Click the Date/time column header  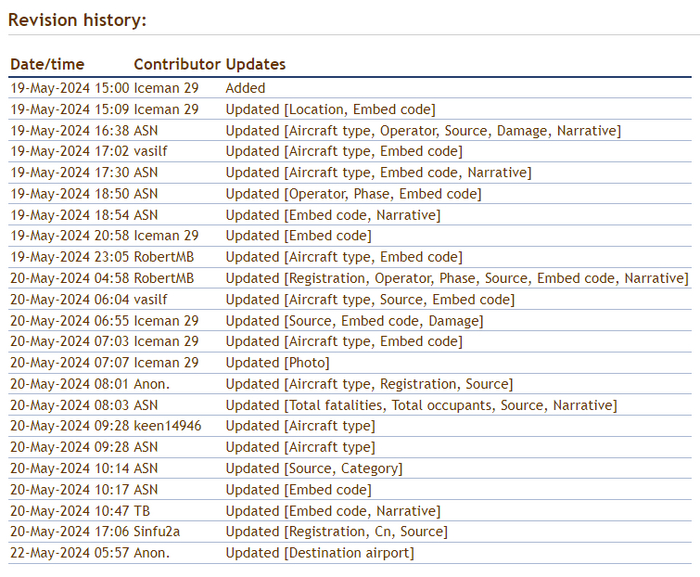(48, 64)
